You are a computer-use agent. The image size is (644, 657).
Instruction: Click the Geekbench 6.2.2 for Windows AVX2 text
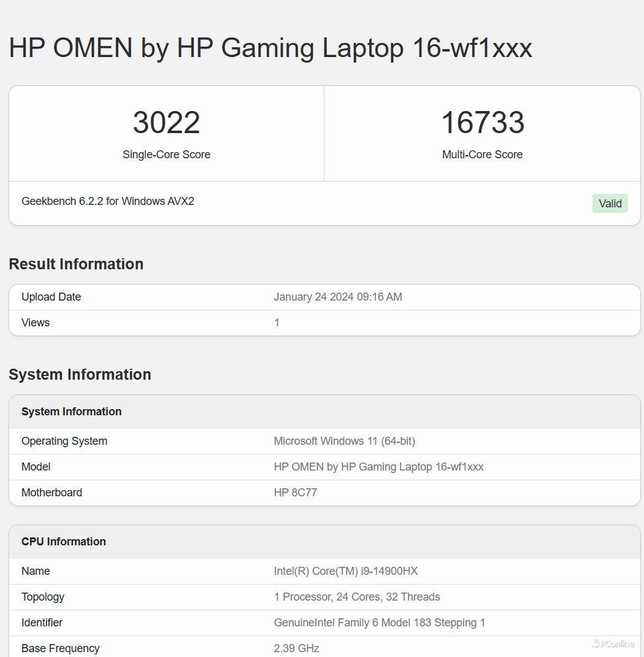pyautogui.click(x=108, y=201)
